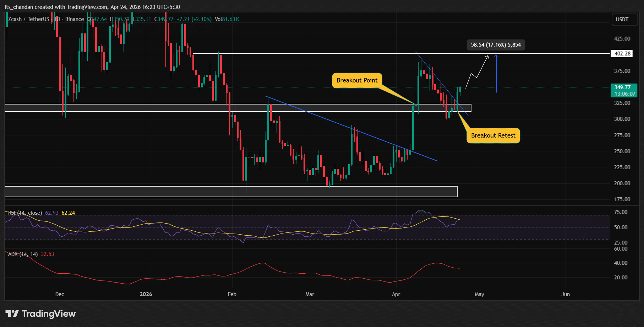This screenshot has height=327, width=644.
Task: Toggle the Vol 81.63K volume readout
Action: coord(227,19)
